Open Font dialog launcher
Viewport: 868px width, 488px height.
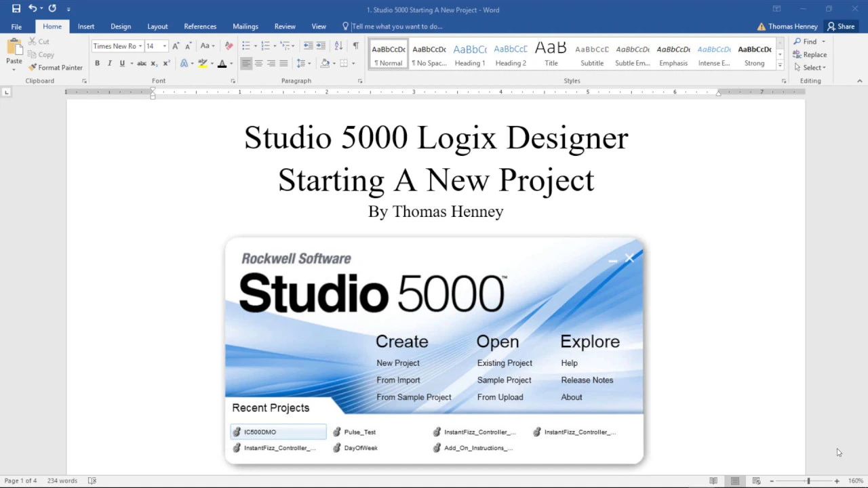pos(233,81)
